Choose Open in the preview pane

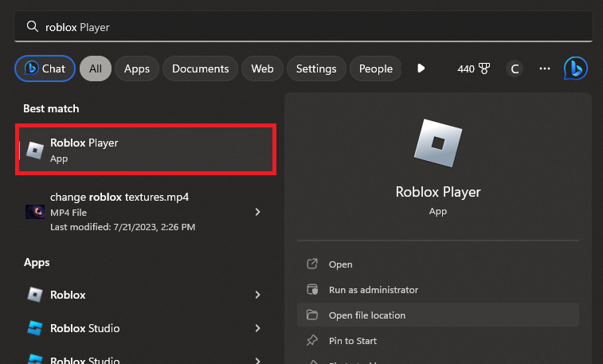438,264
